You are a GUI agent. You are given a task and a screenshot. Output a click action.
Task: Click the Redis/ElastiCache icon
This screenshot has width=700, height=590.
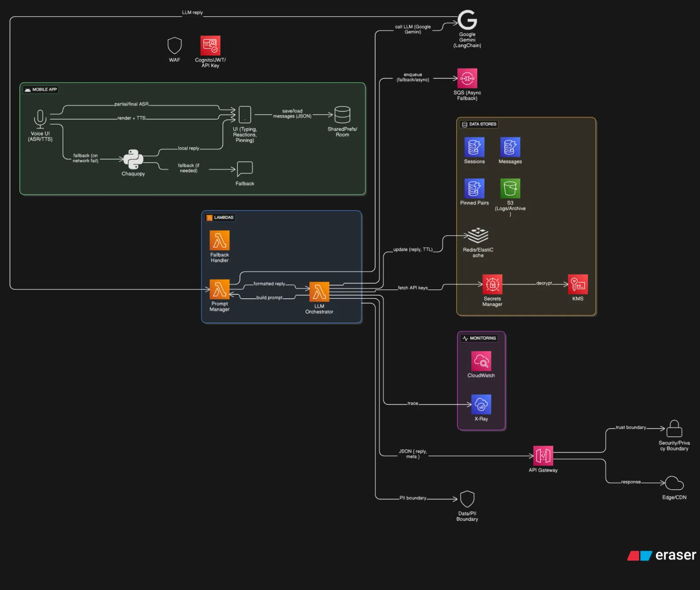(x=478, y=236)
